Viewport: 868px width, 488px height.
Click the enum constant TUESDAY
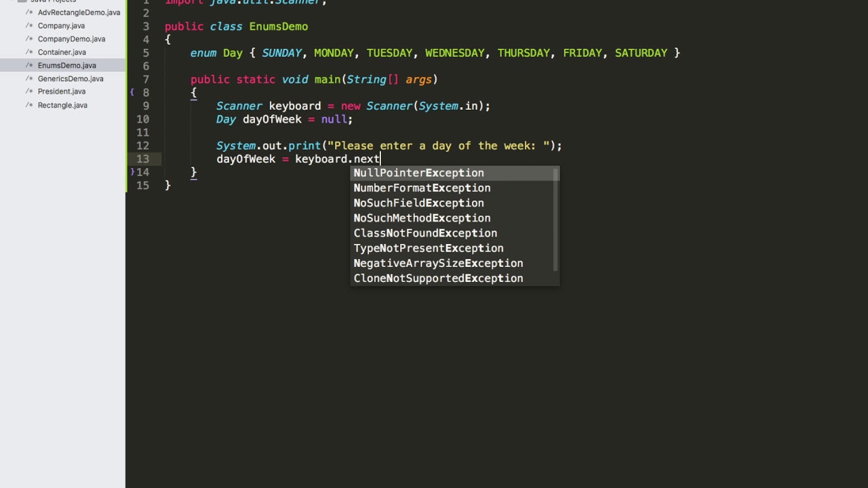pos(389,53)
